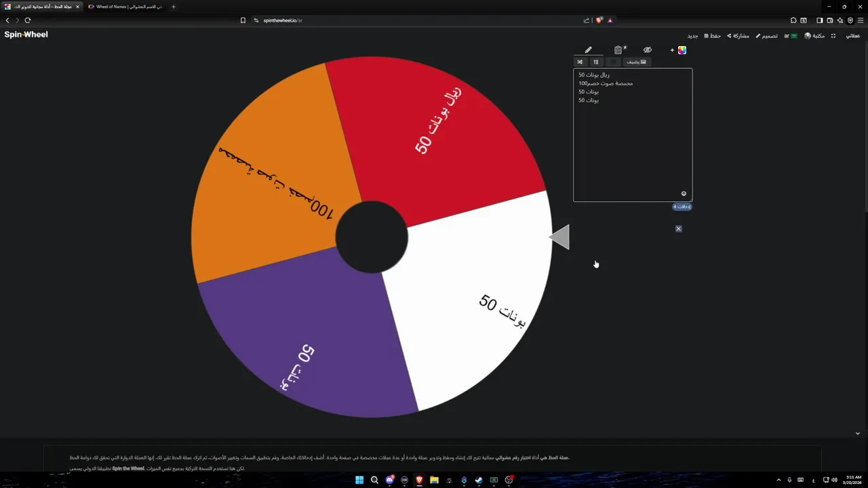Screen dimensions: 868x488
Task: Open a new browser tab
Action: tap(174, 7)
